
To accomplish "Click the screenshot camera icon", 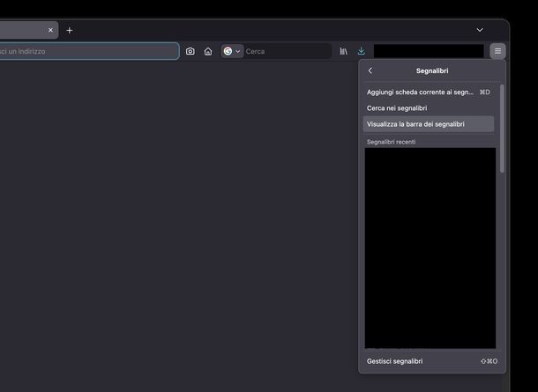I will (191, 51).
